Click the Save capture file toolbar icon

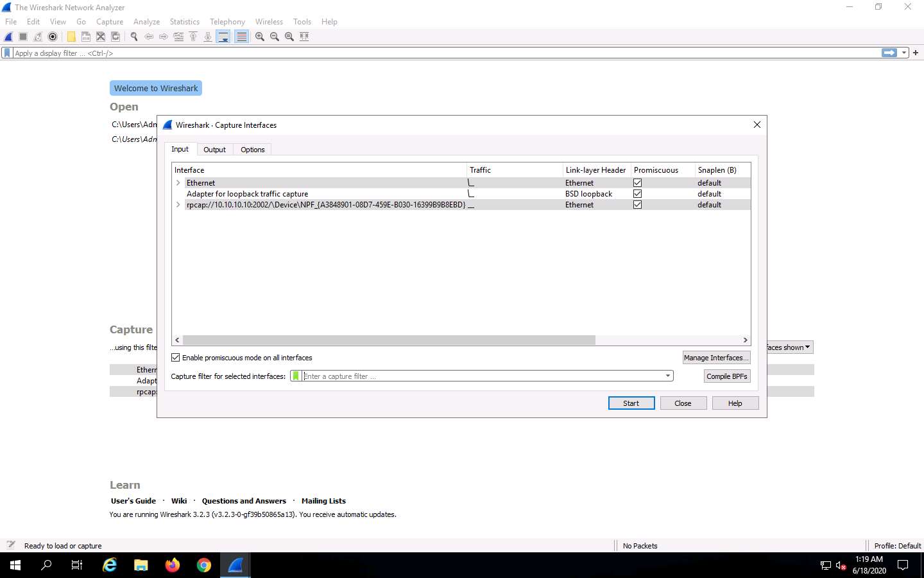point(86,37)
